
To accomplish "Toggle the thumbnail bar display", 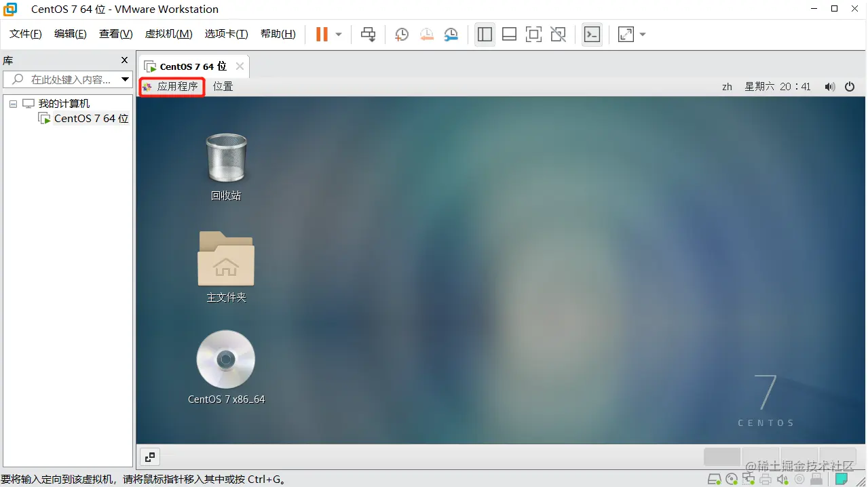I will [509, 34].
